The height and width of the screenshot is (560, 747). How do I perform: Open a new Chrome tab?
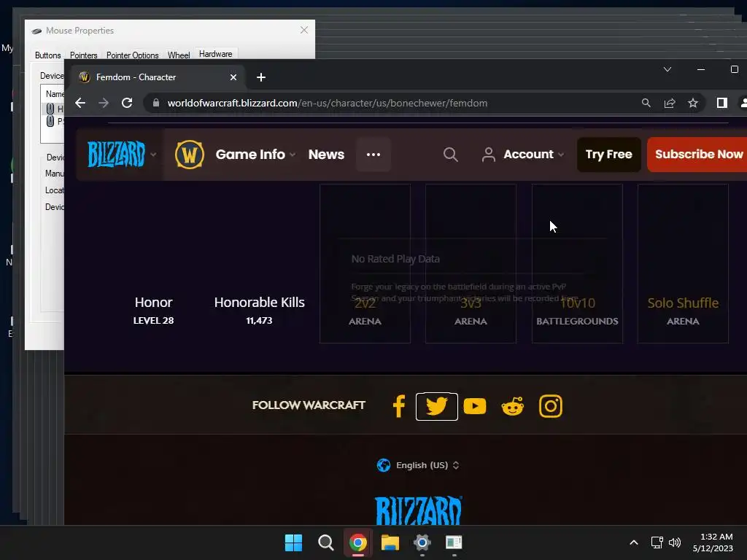point(261,77)
